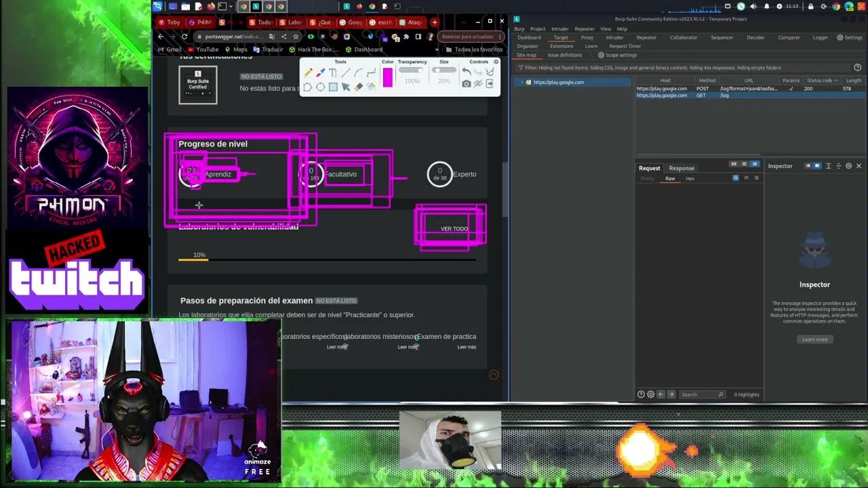Select the POST request row
The height and width of the screenshot is (488, 868).
(x=750, y=89)
